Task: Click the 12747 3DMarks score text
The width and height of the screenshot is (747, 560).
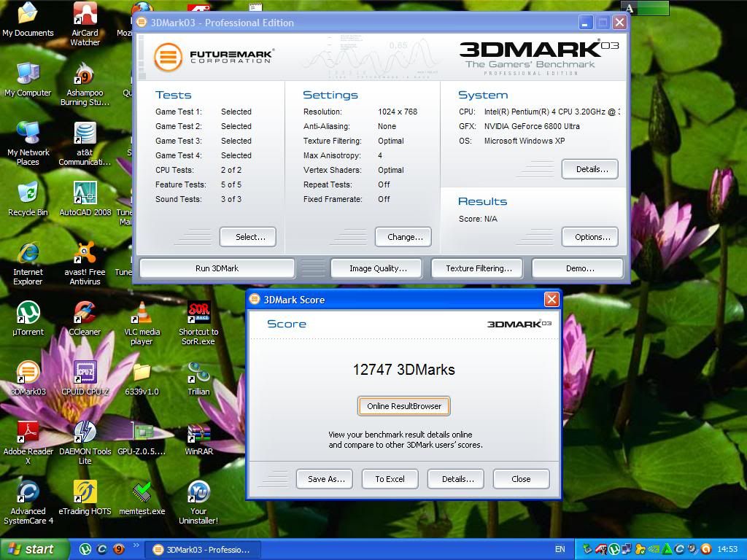Action: click(x=404, y=370)
